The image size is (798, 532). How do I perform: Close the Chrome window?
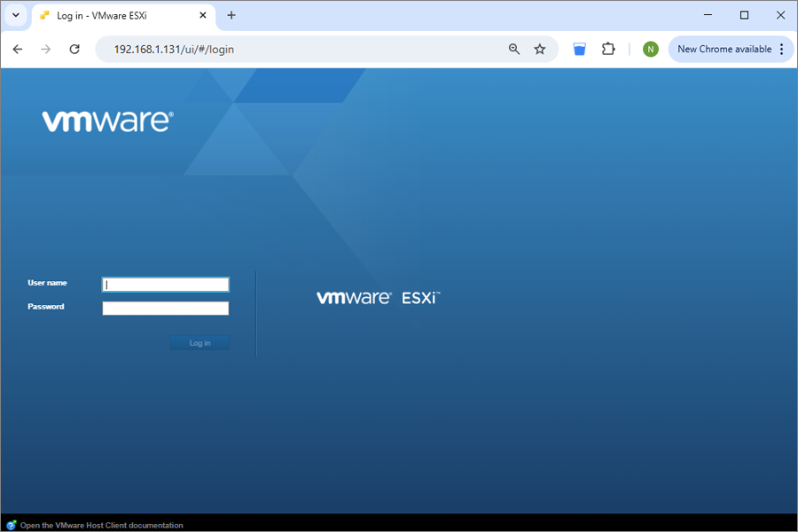pos(780,15)
